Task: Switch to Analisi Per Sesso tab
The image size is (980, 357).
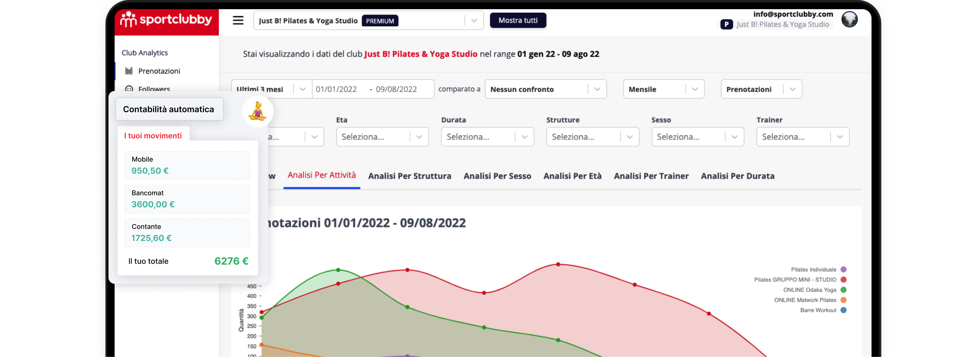Action: pos(497,176)
